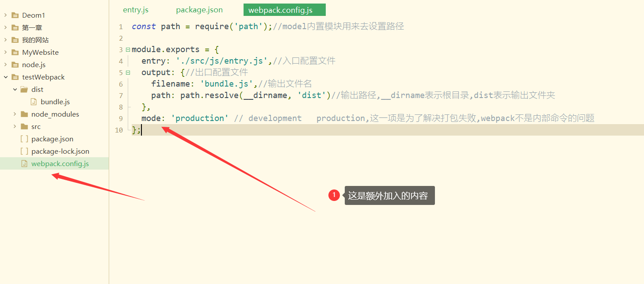The image size is (644, 284).
Task: Place cursor on 'production' string
Action: click(x=199, y=118)
